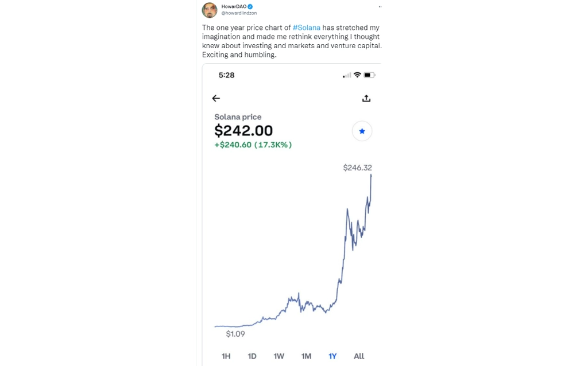Open HowarDAO's profile avatar
The image size is (588, 366).
[x=210, y=10]
